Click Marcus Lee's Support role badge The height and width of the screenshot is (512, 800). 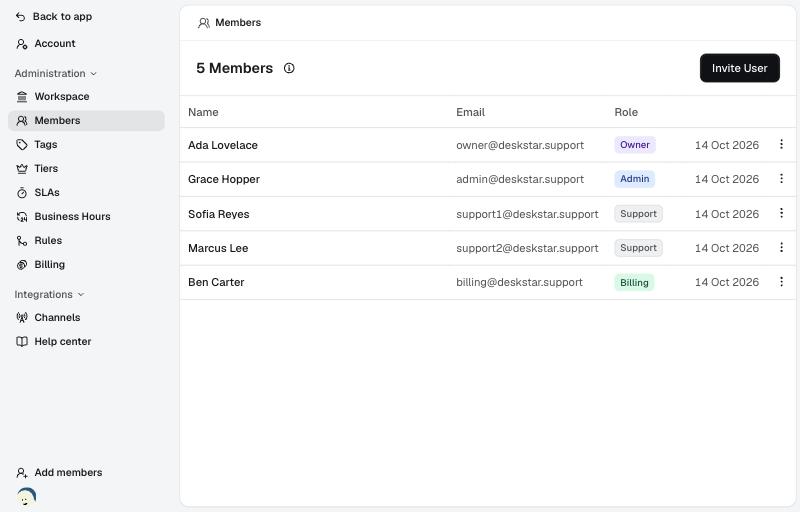[638, 248]
